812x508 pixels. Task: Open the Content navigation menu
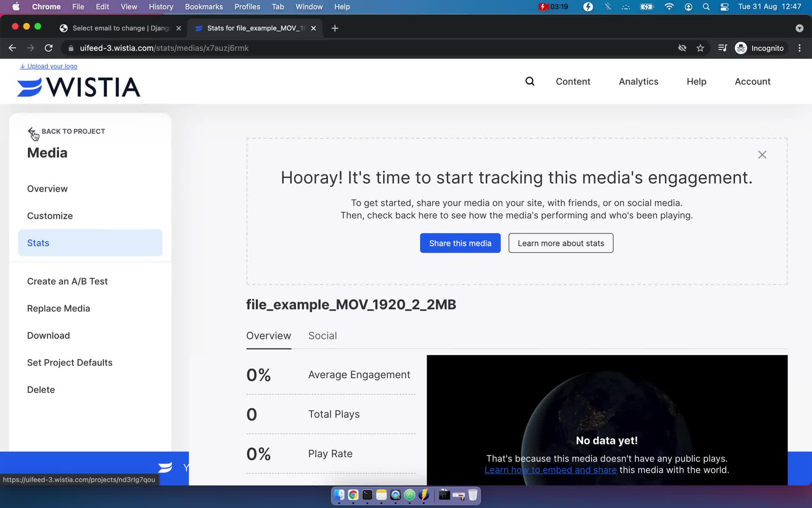coord(573,81)
